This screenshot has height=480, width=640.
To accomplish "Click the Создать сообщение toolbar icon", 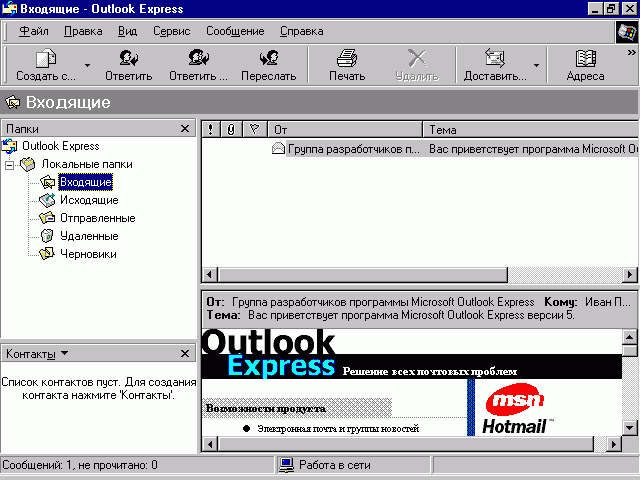I will pos(46,58).
